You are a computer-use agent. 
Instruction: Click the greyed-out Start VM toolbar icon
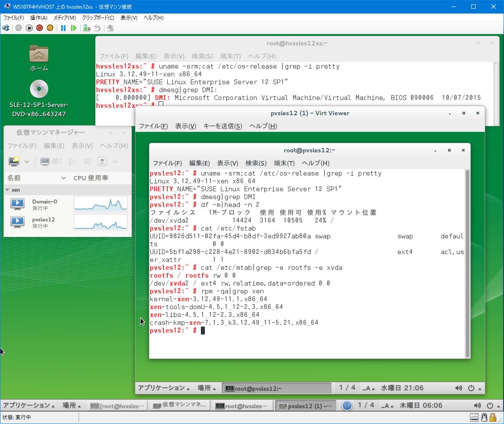coord(19,28)
